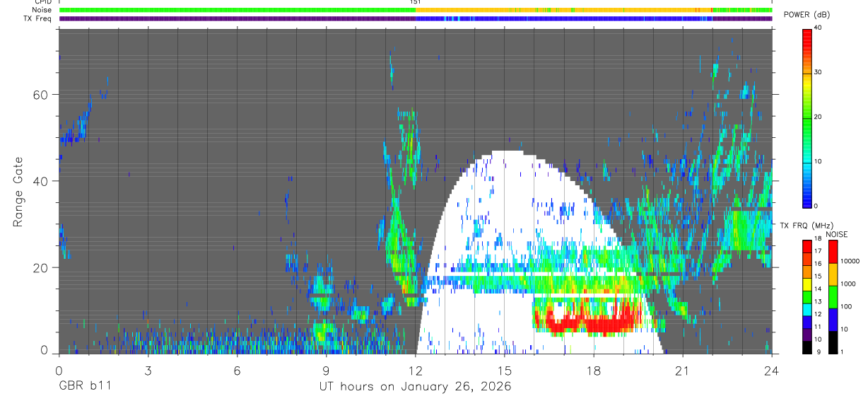The width and height of the screenshot is (868, 401).
Task: Click the '40' label on the POWER scale
Action: [819, 28]
